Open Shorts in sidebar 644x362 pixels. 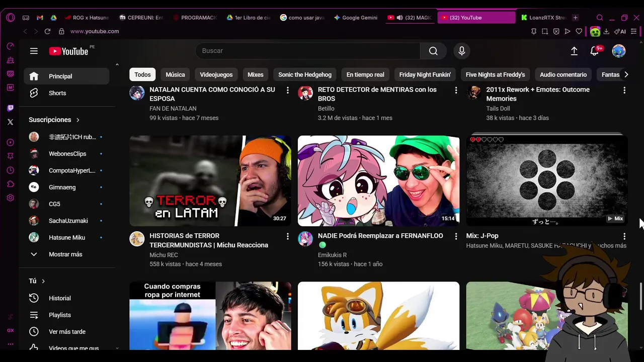(66, 93)
